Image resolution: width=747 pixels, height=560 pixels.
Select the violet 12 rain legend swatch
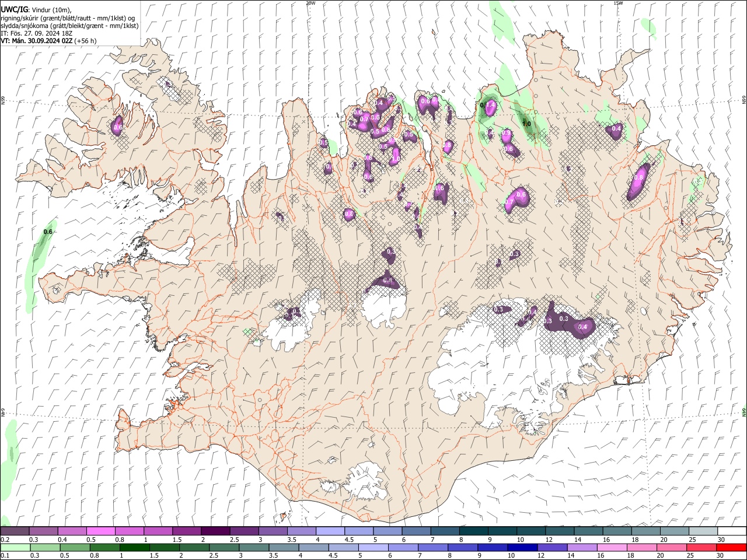(x=552, y=547)
